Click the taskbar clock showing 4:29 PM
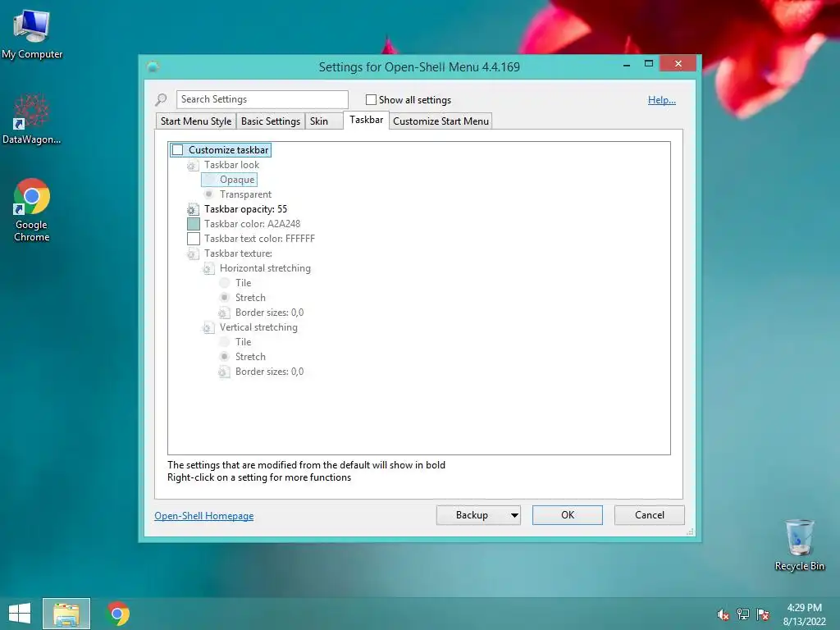 point(804,614)
